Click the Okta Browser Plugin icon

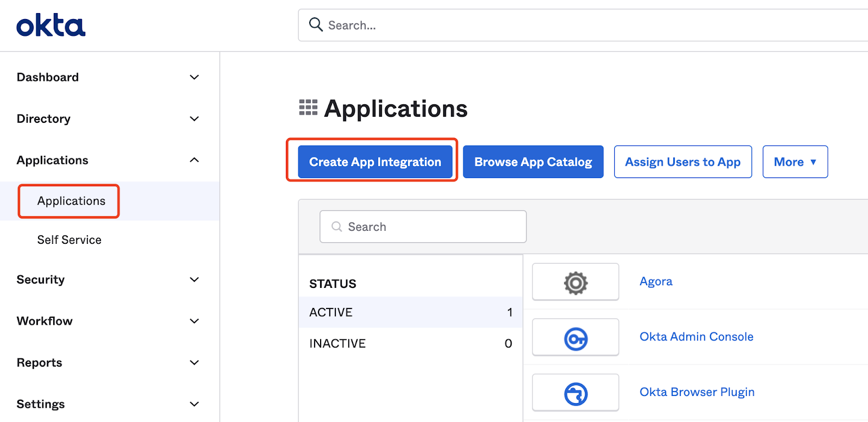(x=576, y=393)
